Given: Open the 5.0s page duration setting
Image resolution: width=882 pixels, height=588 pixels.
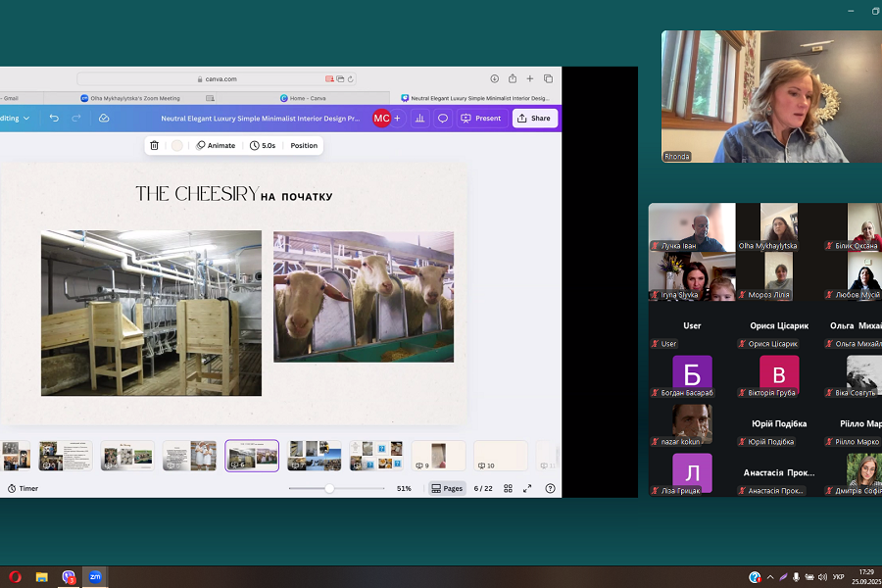Looking at the screenshot, I should (x=262, y=145).
